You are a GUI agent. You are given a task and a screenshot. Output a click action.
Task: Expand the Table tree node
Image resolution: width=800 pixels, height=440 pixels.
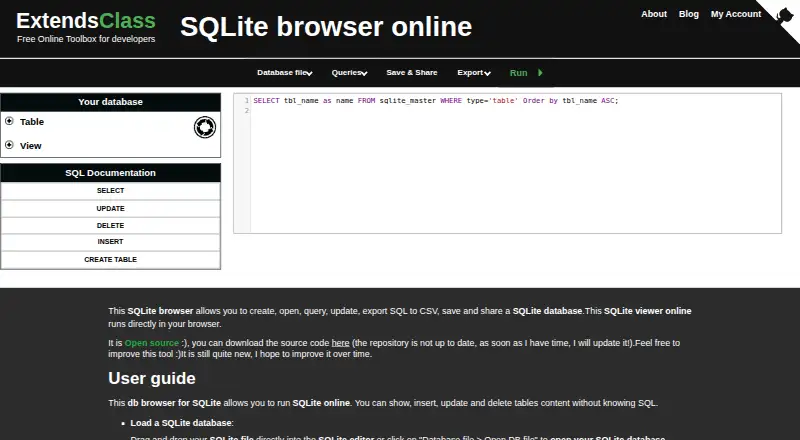point(9,121)
